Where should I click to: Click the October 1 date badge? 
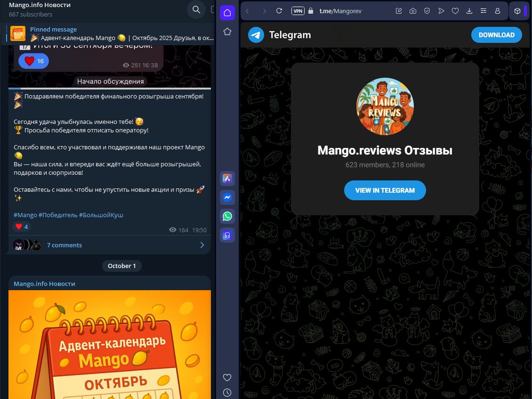click(x=122, y=266)
